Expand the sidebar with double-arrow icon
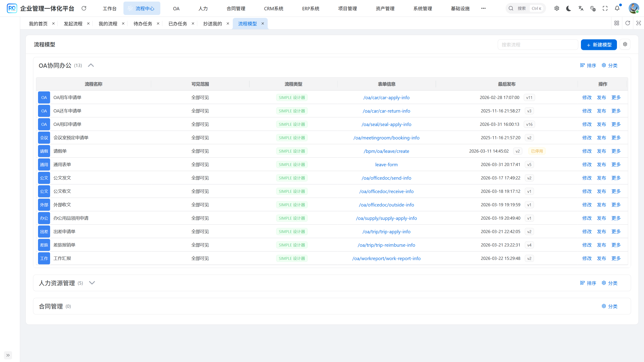The image size is (644, 362). click(x=8, y=355)
